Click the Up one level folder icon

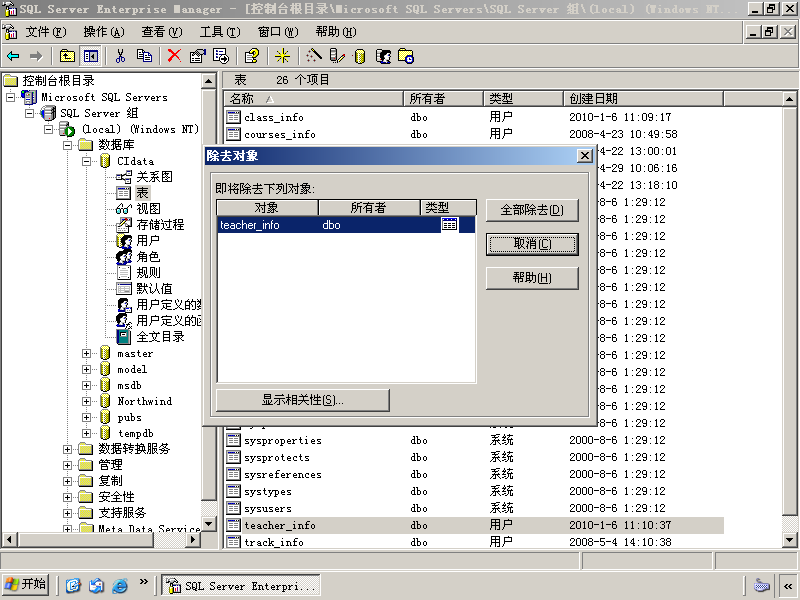[67, 56]
